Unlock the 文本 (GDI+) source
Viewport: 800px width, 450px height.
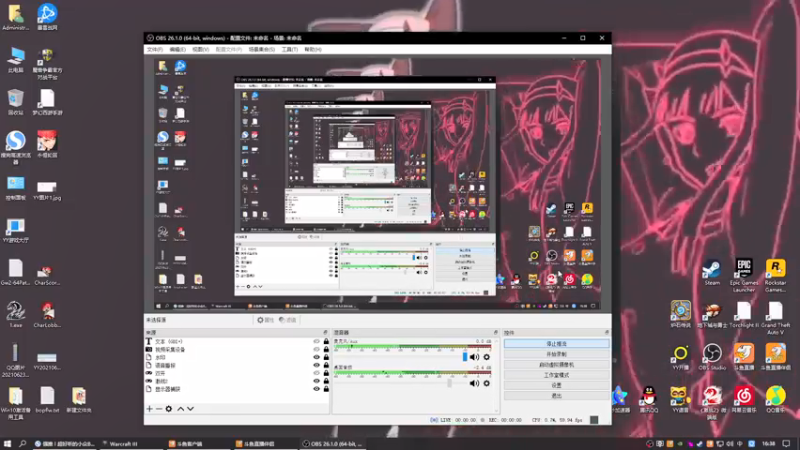point(326,342)
